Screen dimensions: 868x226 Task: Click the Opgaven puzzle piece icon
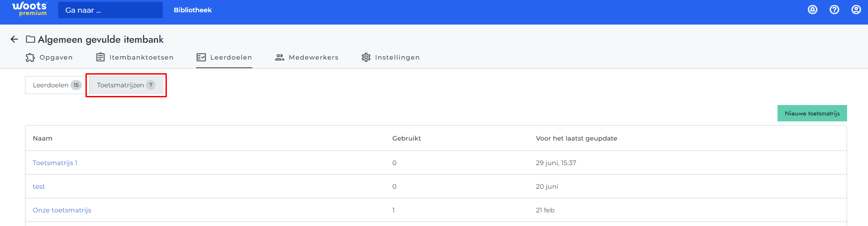click(30, 57)
